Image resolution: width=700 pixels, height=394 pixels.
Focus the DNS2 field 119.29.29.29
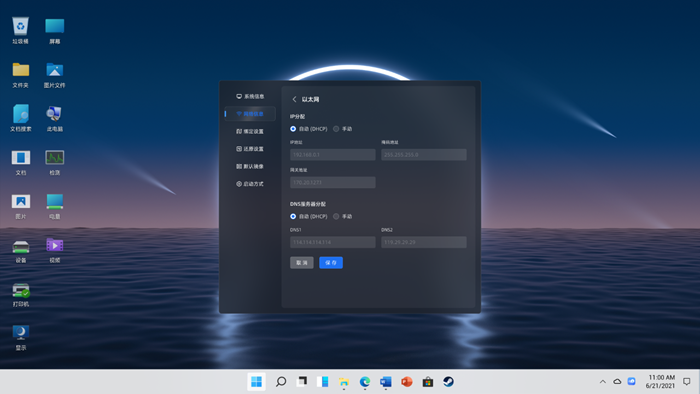tap(424, 242)
